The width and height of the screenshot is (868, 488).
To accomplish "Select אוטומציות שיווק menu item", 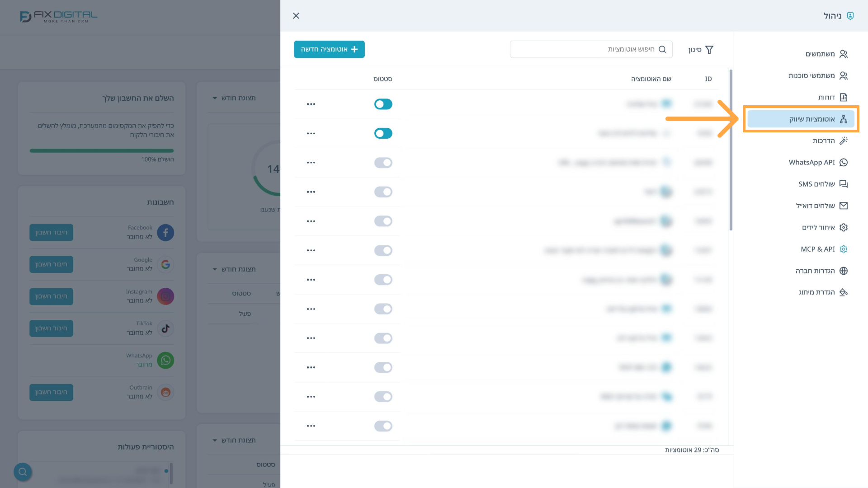I will 801,119.
